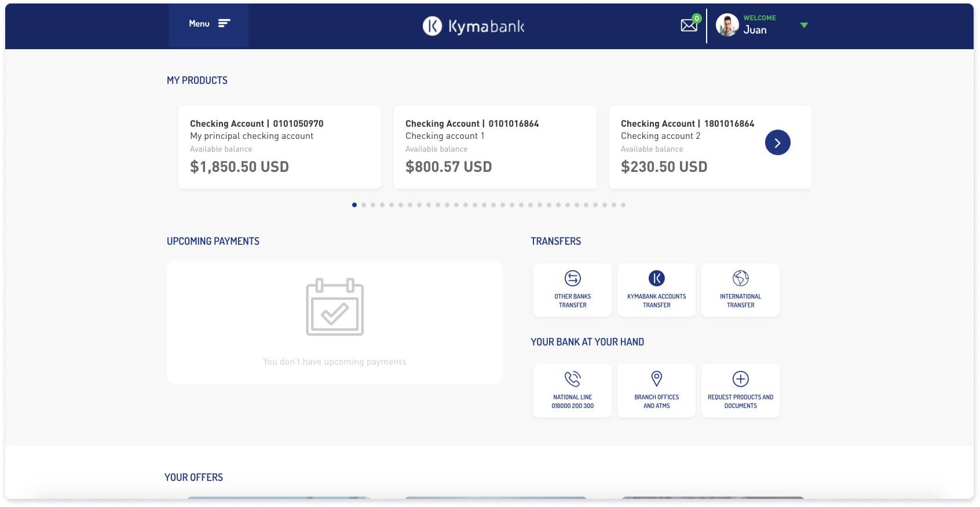Click the Request Products and Documents plus icon
The width and height of the screenshot is (980, 507).
[740, 379]
